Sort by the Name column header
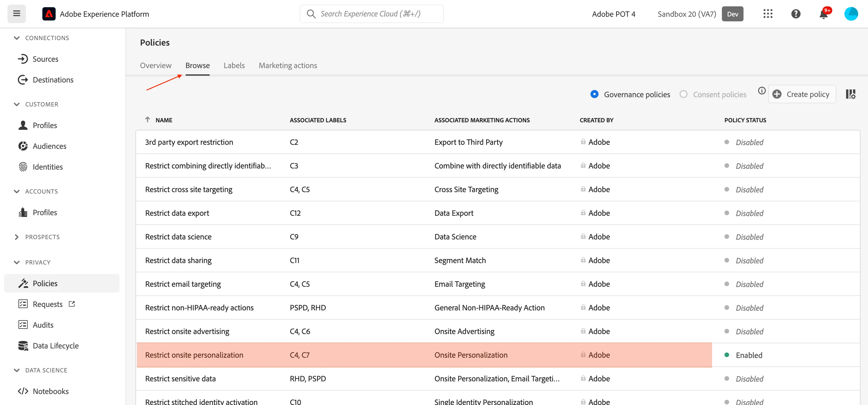Screen dimensions: 868x405 click(164, 120)
